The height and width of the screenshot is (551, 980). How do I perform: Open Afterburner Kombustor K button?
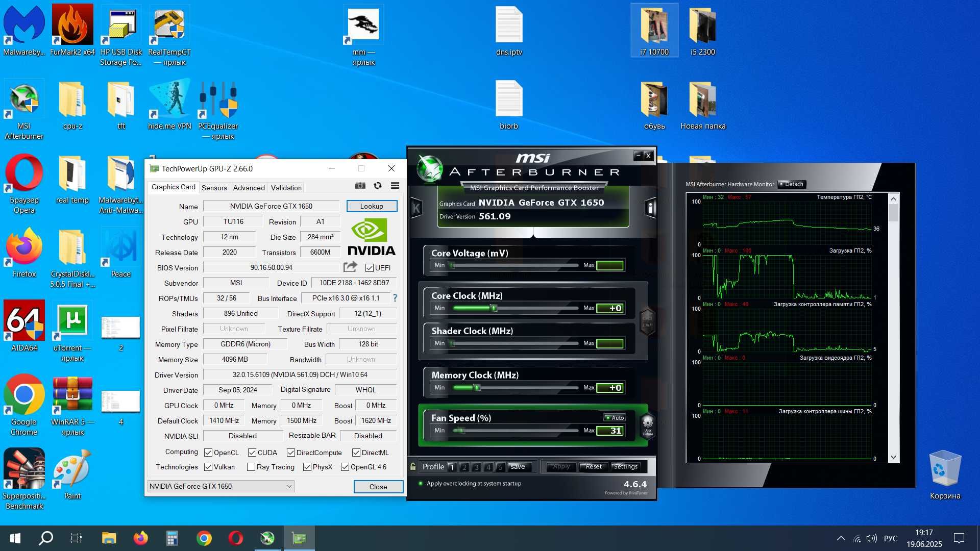tap(416, 208)
